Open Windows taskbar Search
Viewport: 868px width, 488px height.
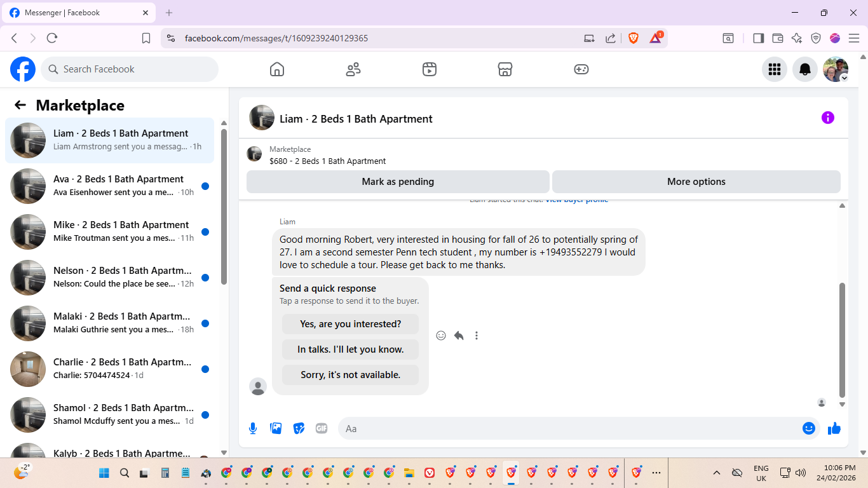click(125, 473)
